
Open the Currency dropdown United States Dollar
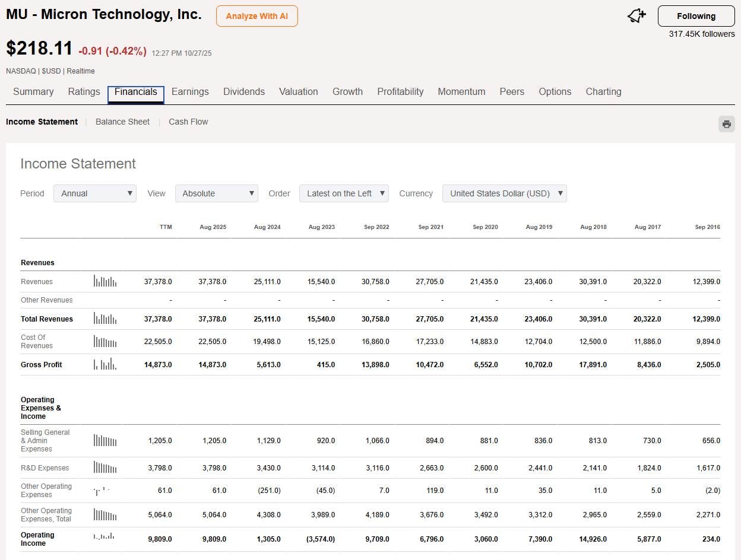pos(505,193)
